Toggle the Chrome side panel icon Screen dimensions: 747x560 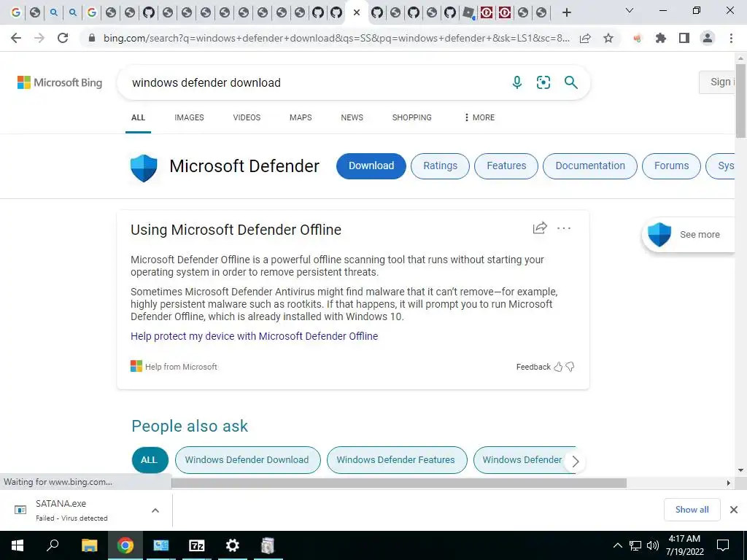(x=684, y=38)
